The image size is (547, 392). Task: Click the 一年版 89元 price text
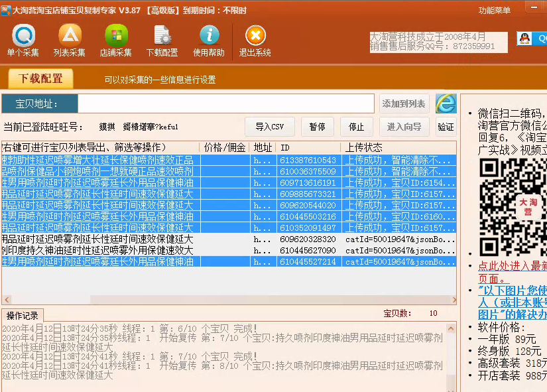(507, 339)
